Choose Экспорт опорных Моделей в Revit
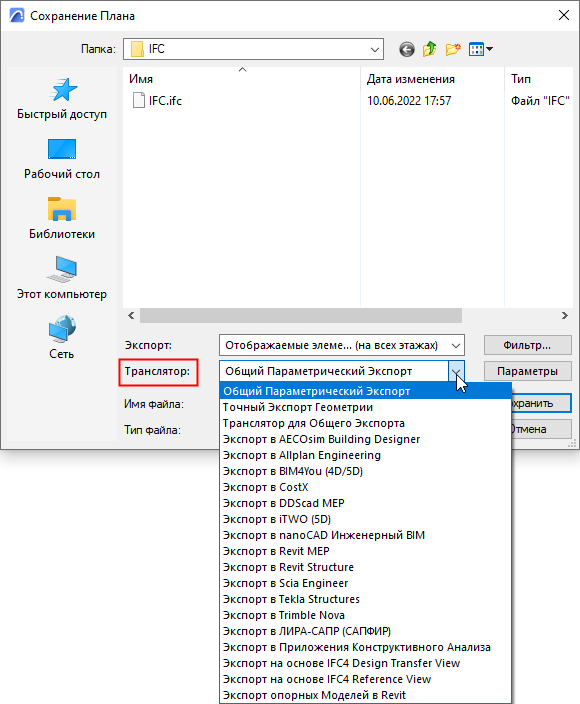Viewport: 580px width, 704px height. [365, 695]
